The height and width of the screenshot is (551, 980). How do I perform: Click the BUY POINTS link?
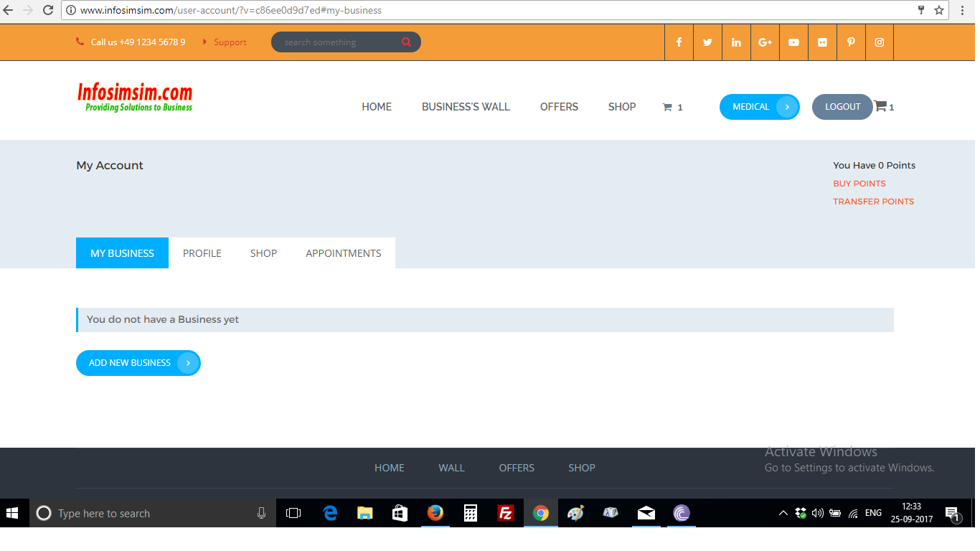(x=859, y=183)
